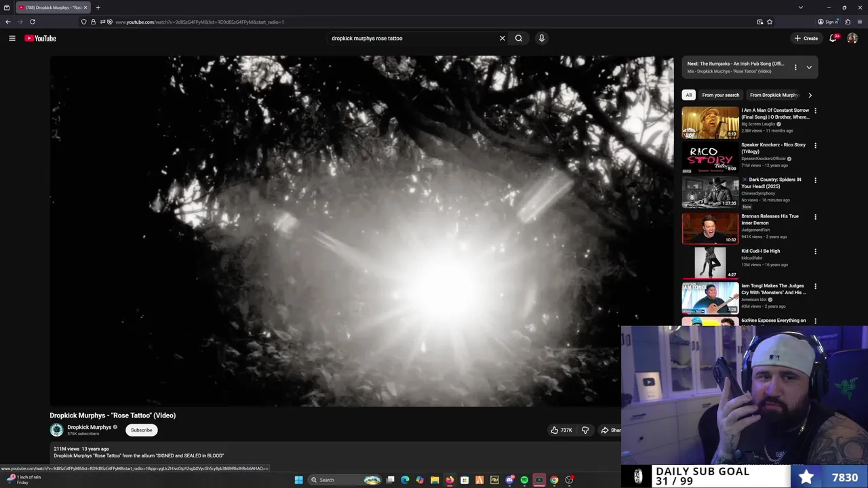Viewport: 868px width, 488px height.
Task: Open weather widget showing inch of rain
Action: [23, 479]
